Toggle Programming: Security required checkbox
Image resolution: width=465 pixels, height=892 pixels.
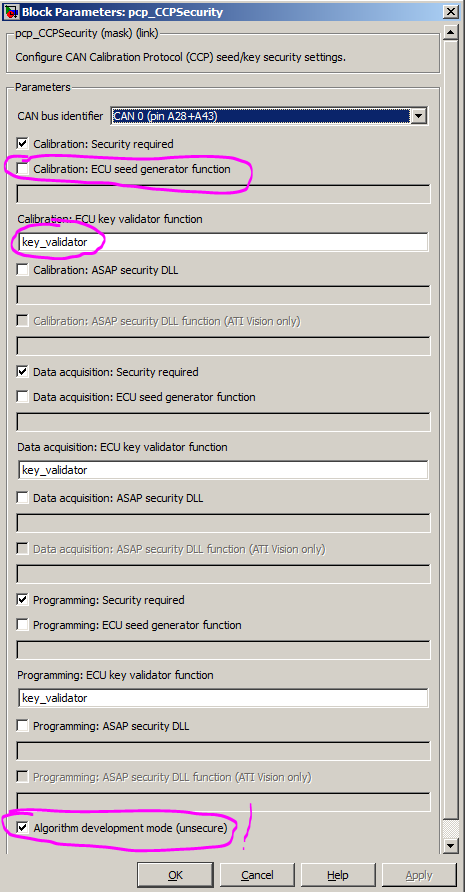23,600
